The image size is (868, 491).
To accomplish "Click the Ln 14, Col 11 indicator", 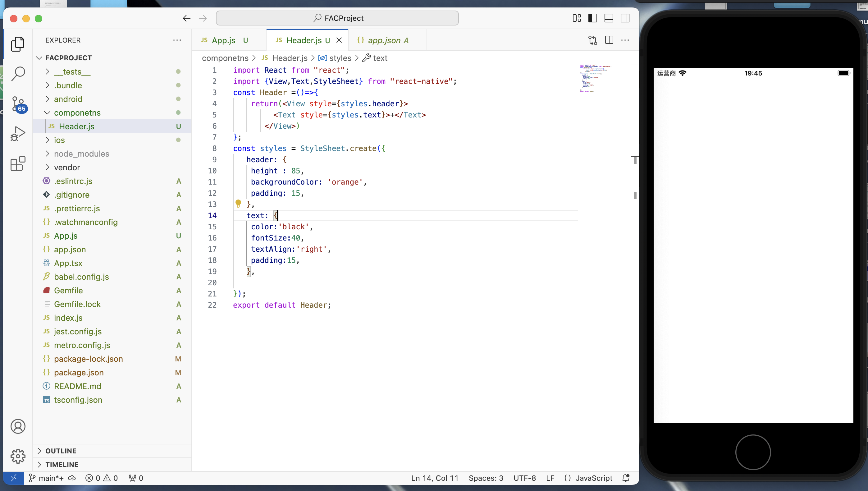I will [x=435, y=478].
